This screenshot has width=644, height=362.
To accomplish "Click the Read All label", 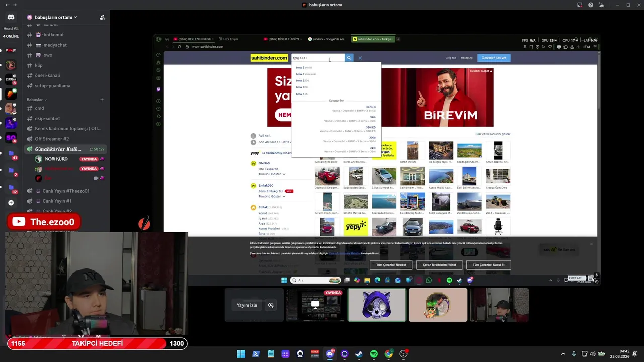I will (11, 29).
